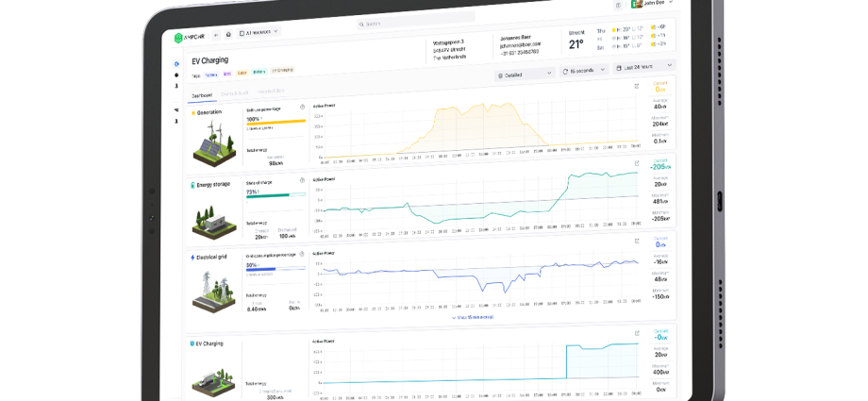The width and height of the screenshot is (868, 401).
Task: Expand the EV Charging chart with its pop-out icon
Action: tap(637, 334)
